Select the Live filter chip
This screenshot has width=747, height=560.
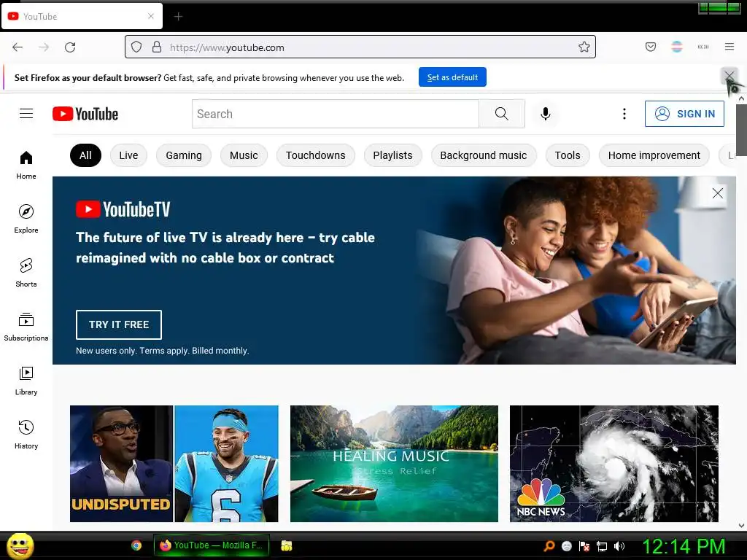128,155
